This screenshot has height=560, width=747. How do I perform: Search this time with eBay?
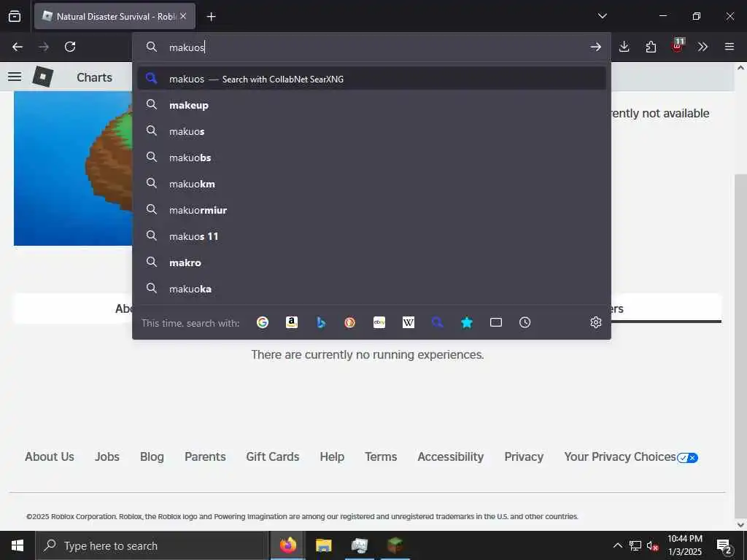(x=379, y=322)
